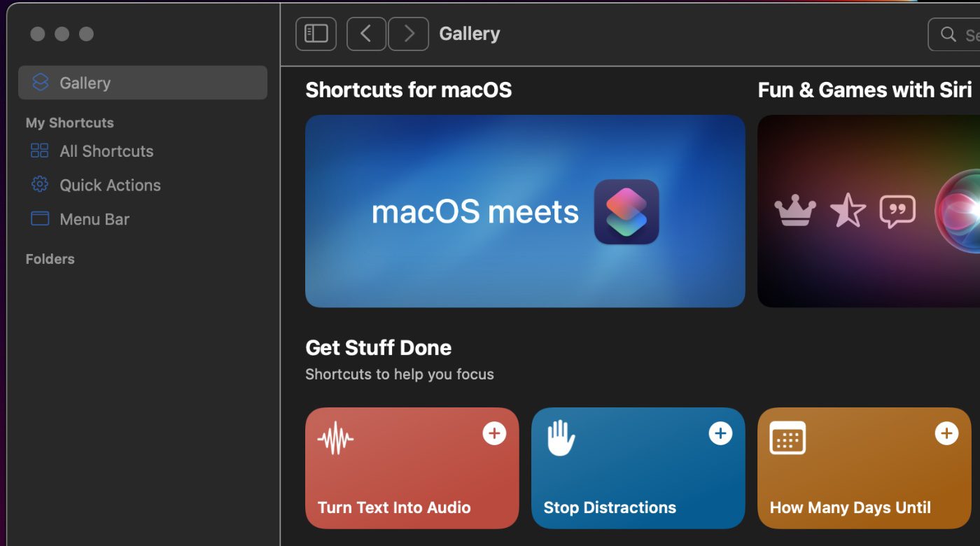This screenshot has height=546, width=980.
Task: Click the Menu Bar window icon
Action: pos(40,218)
